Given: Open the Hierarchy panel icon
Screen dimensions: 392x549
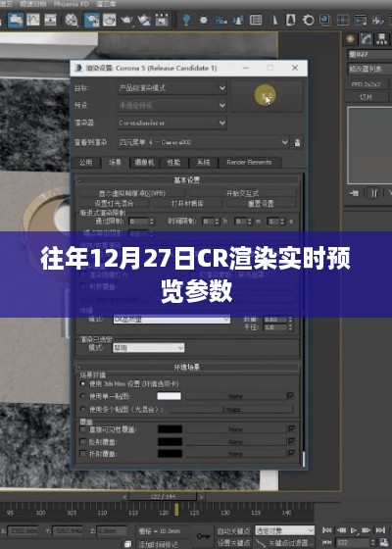Looking at the screenshot, I should [x=381, y=39].
